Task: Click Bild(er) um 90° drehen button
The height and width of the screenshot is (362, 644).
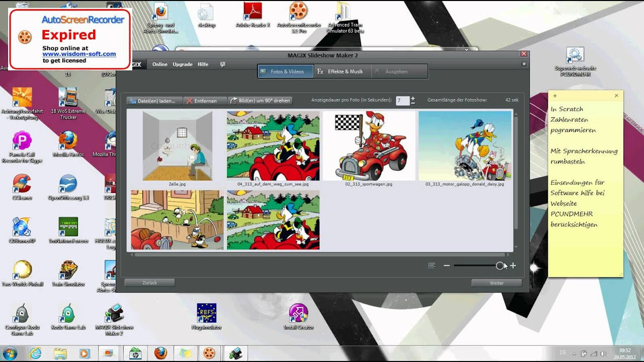Action: (x=260, y=101)
